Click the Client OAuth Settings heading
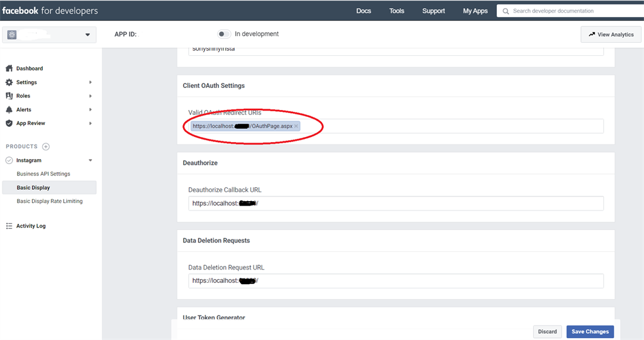 pyautogui.click(x=214, y=85)
